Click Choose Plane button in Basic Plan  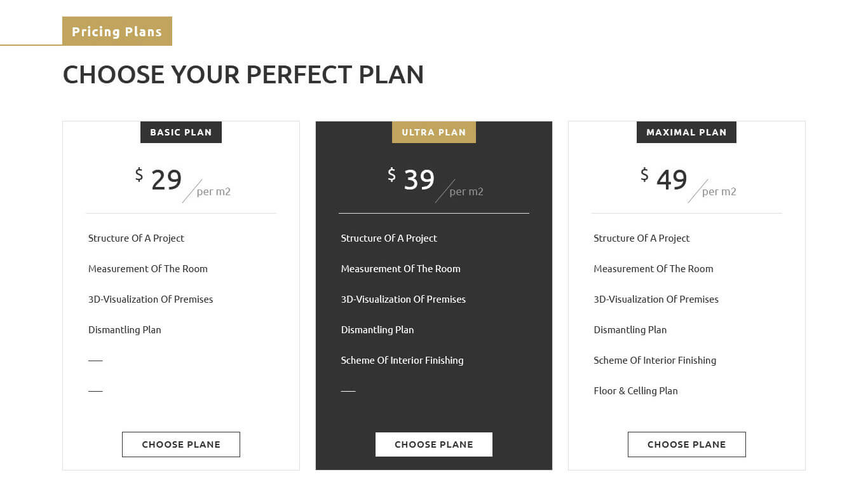coord(181,444)
